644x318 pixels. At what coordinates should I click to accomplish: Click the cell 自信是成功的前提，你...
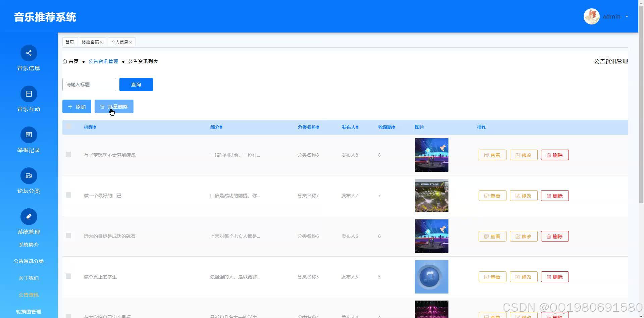(x=235, y=196)
